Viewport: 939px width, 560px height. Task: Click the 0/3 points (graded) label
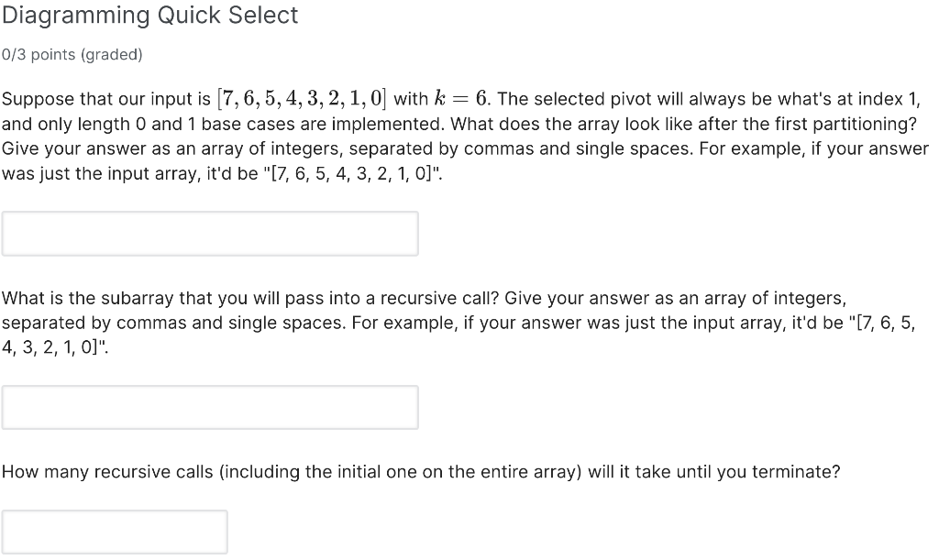72,54
